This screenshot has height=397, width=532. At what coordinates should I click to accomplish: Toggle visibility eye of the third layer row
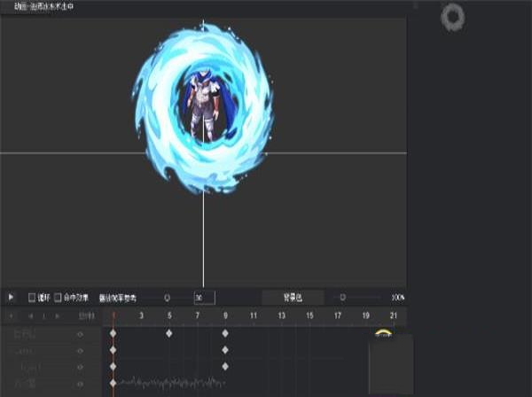[x=80, y=366]
